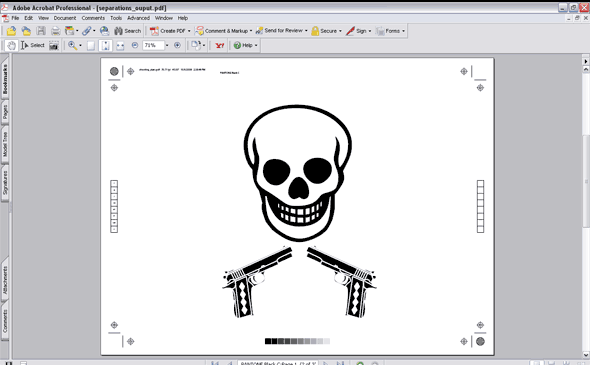Viewport: 590px width, 365px height.
Task: Click the vertical scrollbar thumb
Action: 586,180
